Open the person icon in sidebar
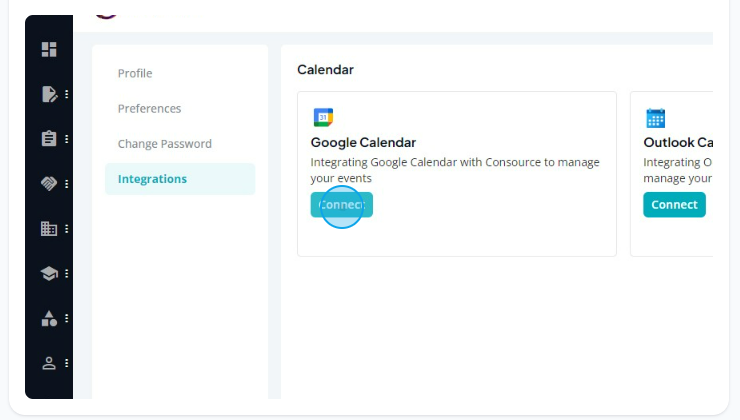 point(49,363)
